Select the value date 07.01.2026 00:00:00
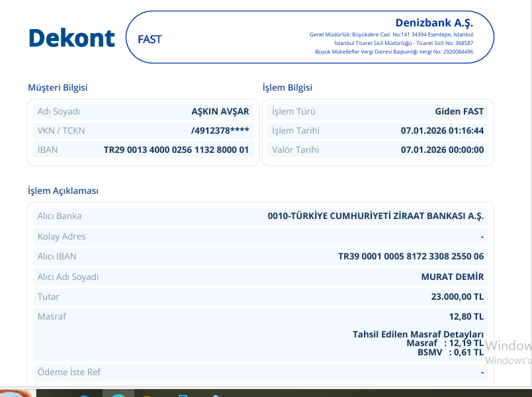The image size is (532, 397). click(x=443, y=150)
